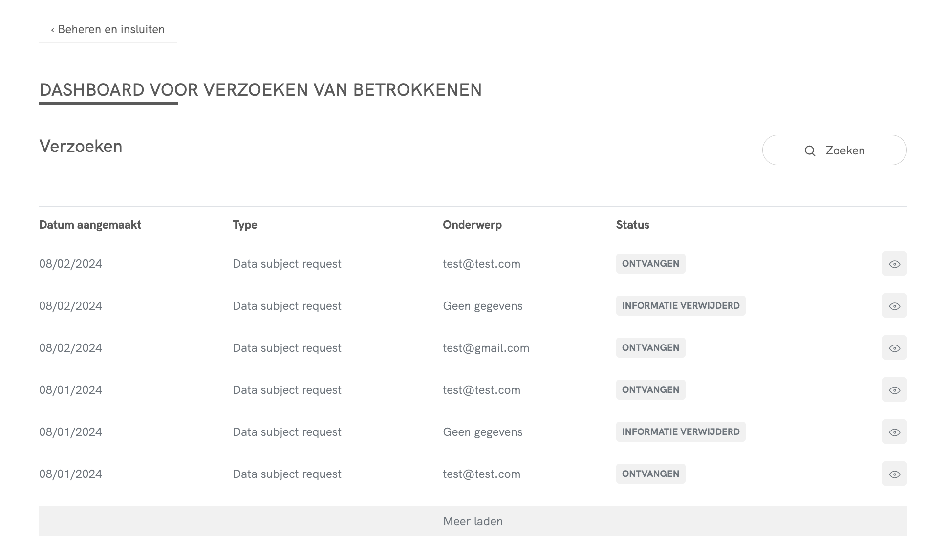Click eye icon for 08/02/2024 test@test.com request

894,264
